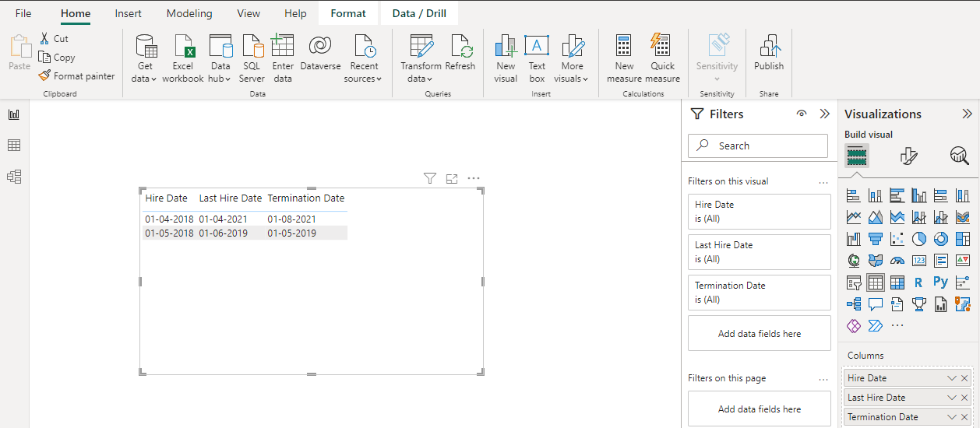Add a Map globe visual
980x428 pixels.
[853, 261]
